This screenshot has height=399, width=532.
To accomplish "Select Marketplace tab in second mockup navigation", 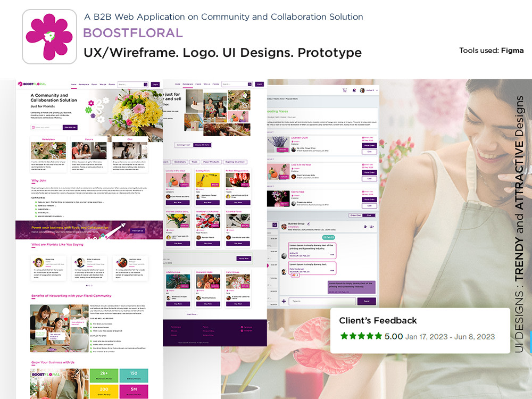I will 188,84.
